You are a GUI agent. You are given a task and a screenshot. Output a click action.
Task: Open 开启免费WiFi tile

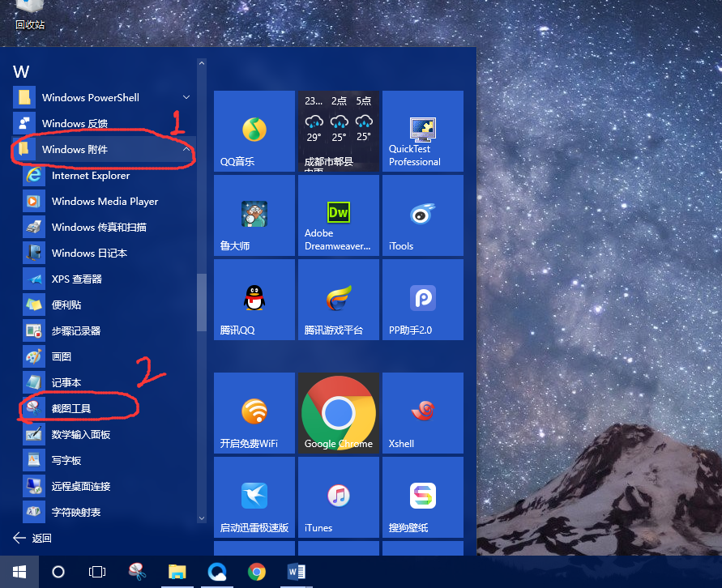pyautogui.click(x=254, y=413)
